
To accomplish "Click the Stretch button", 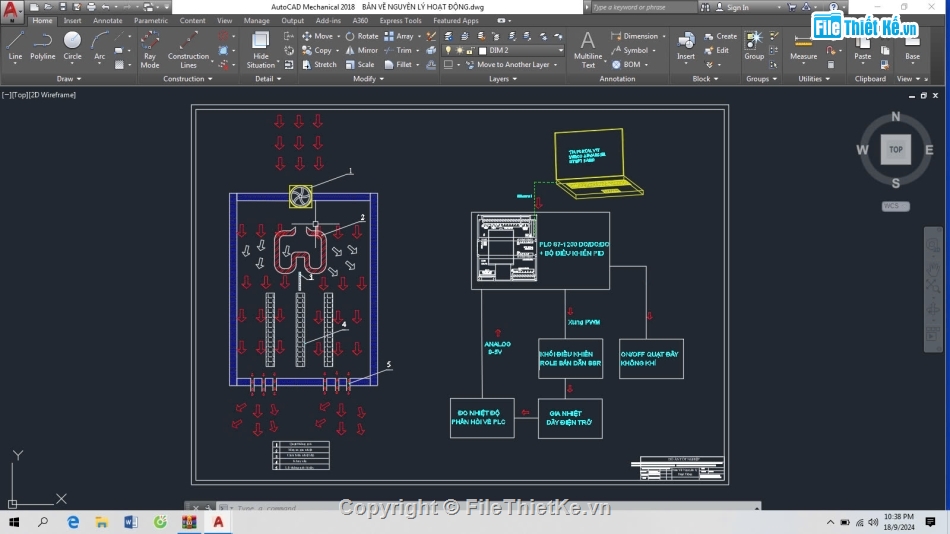I will 319,64.
